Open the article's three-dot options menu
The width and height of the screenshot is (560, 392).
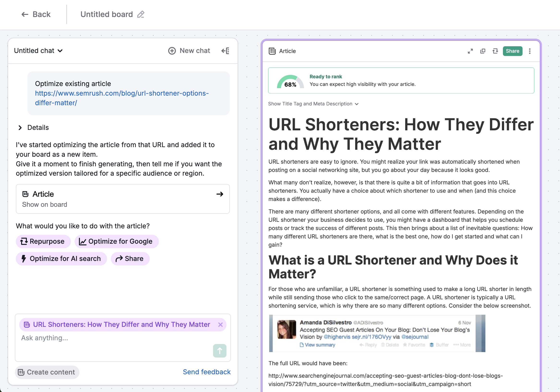tap(530, 51)
